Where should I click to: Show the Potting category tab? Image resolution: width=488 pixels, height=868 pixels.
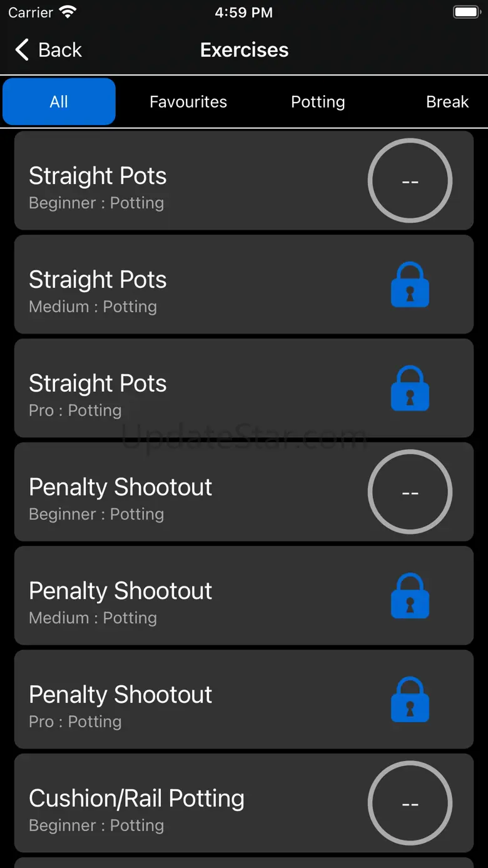click(x=318, y=102)
